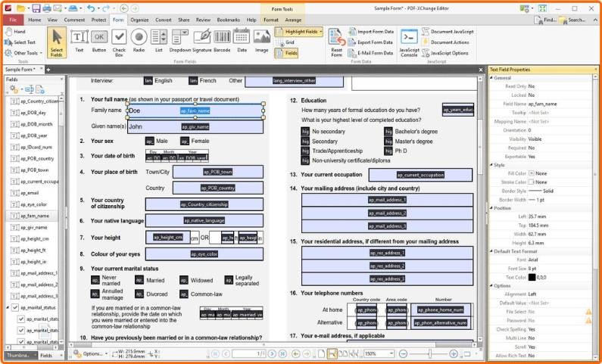Insert a Dropdown form field
602x364 pixels.
point(180,41)
